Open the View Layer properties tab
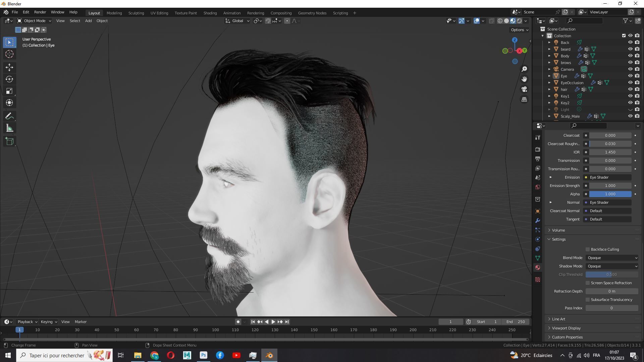Image resolution: width=644 pixels, height=362 pixels. coord(538,168)
